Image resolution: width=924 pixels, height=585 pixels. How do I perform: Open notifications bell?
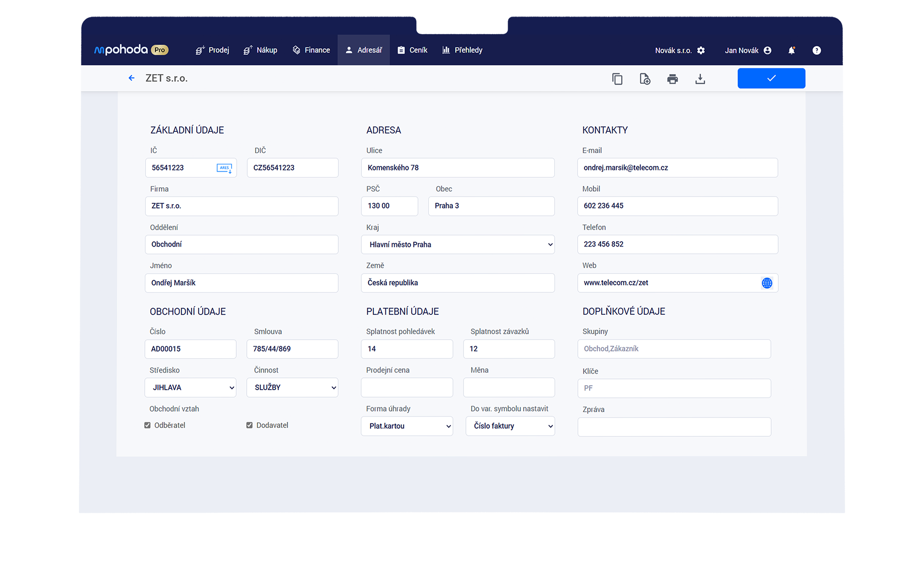click(791, 51)
